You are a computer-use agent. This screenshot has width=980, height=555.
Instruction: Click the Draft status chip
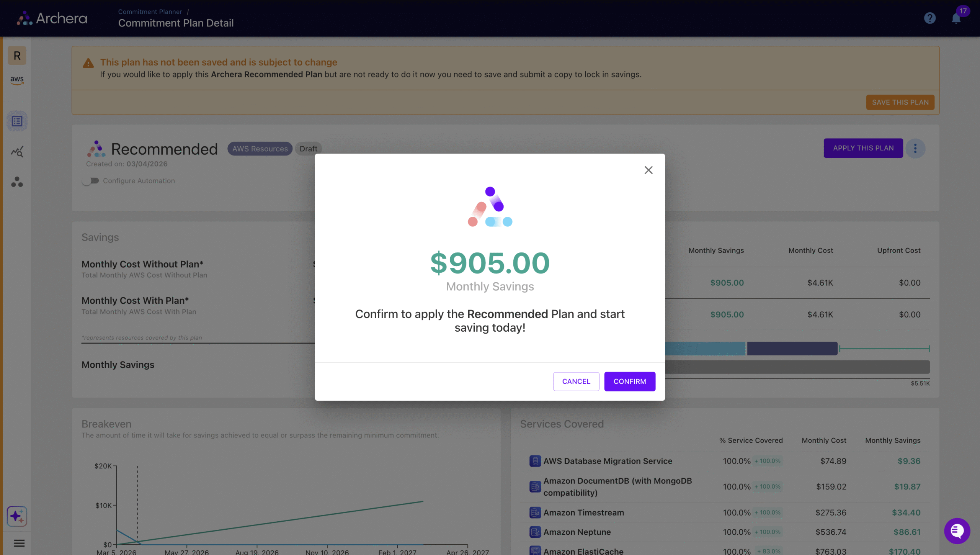click(x=309, y=149)
